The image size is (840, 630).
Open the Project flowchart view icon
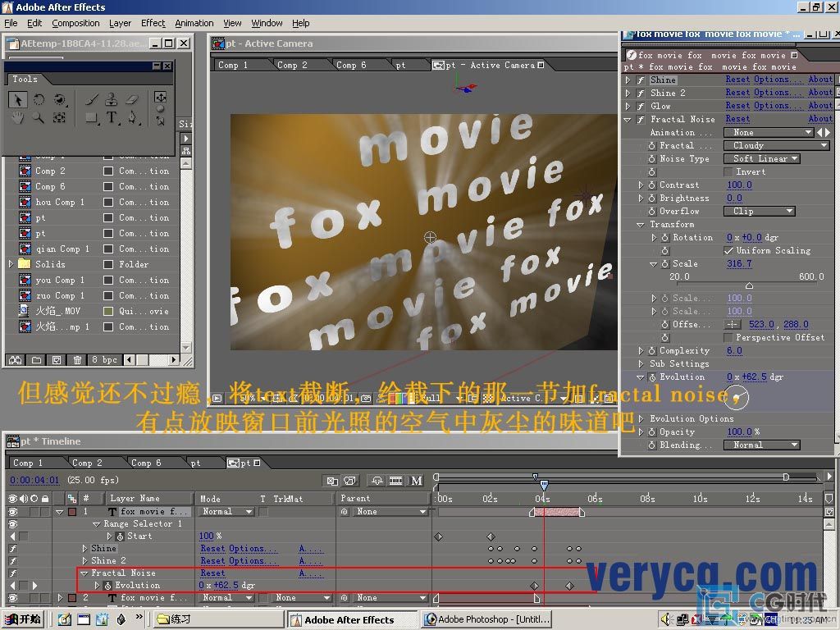coord(186,151)
